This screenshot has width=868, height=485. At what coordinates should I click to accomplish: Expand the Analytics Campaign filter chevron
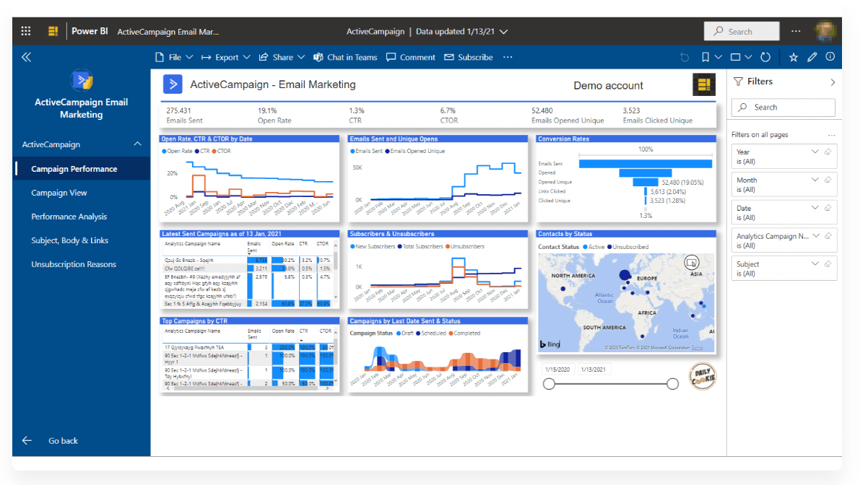point(815,235)
